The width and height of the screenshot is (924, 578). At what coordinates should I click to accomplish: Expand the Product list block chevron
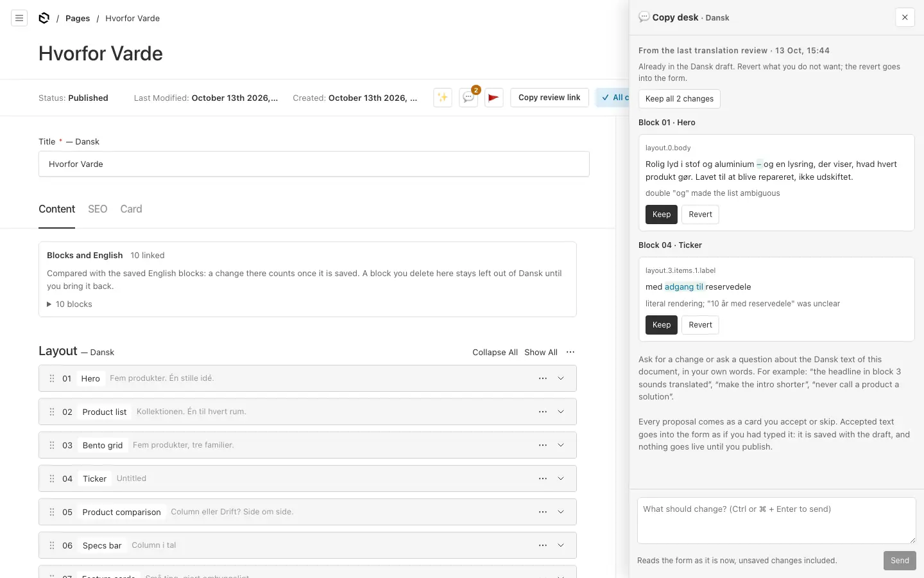pos(561,412)
